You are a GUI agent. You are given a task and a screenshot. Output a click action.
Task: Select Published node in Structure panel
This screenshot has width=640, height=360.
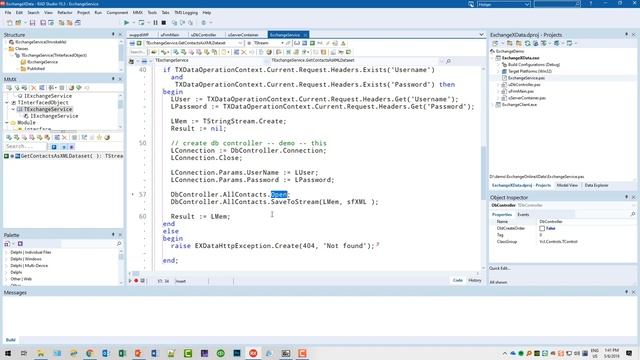click(x=36, y=69)
